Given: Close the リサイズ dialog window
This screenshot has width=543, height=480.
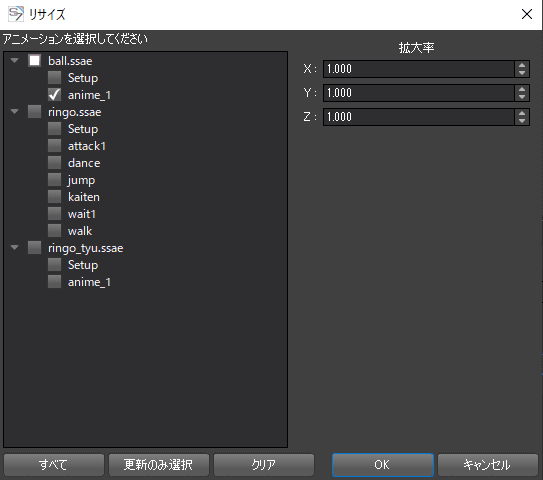Looking at the screenshot, I should click(x=527, y=14).
